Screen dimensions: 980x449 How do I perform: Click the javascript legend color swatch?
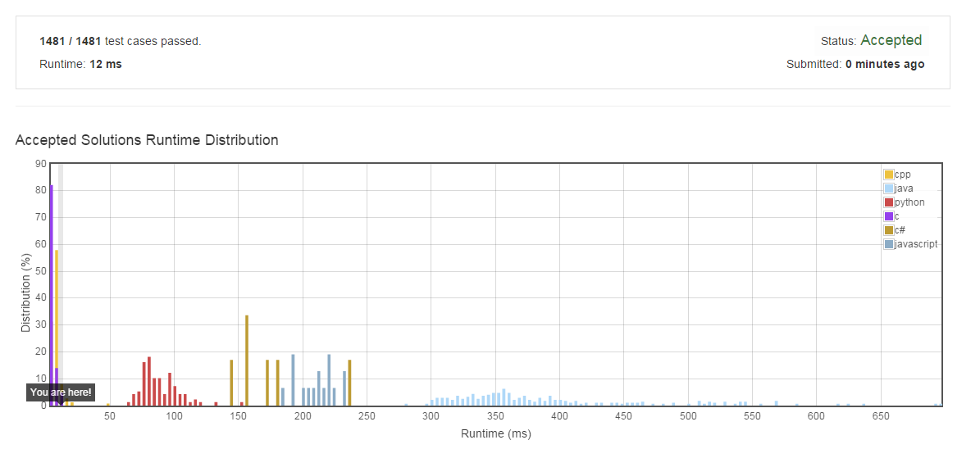888,244
